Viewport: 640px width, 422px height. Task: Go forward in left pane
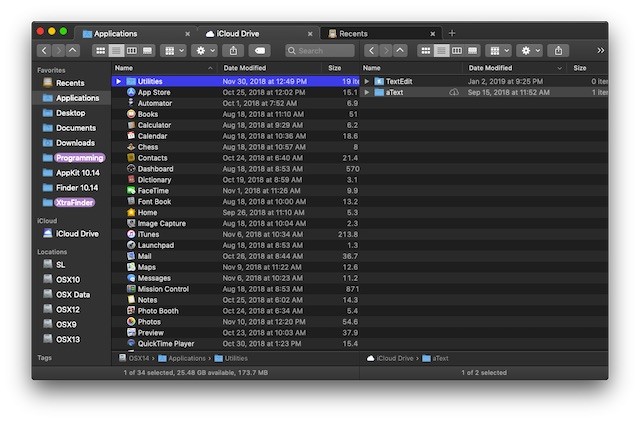coord(59,51)
